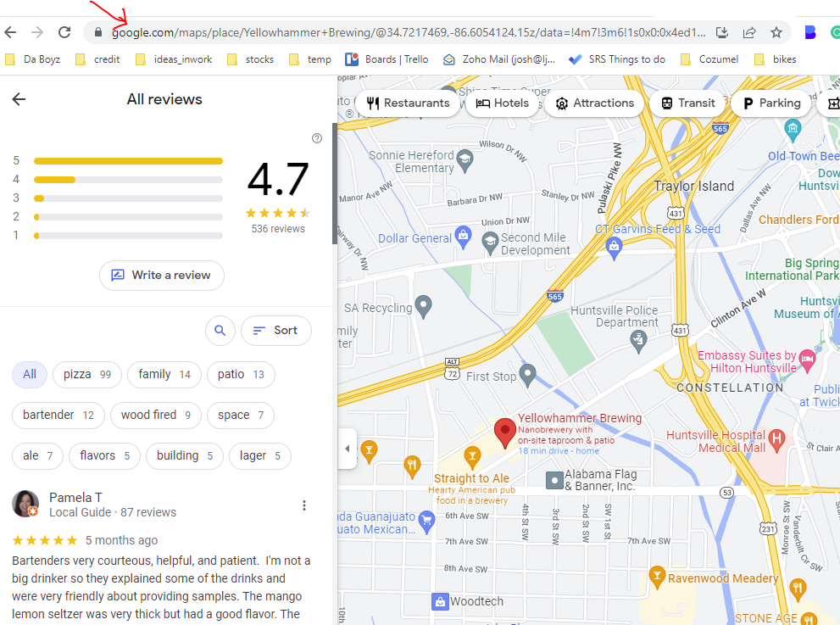Screen dimensions: 840x625
Task: View site information via the padlock icon
Action: click(x=98, y=33)
